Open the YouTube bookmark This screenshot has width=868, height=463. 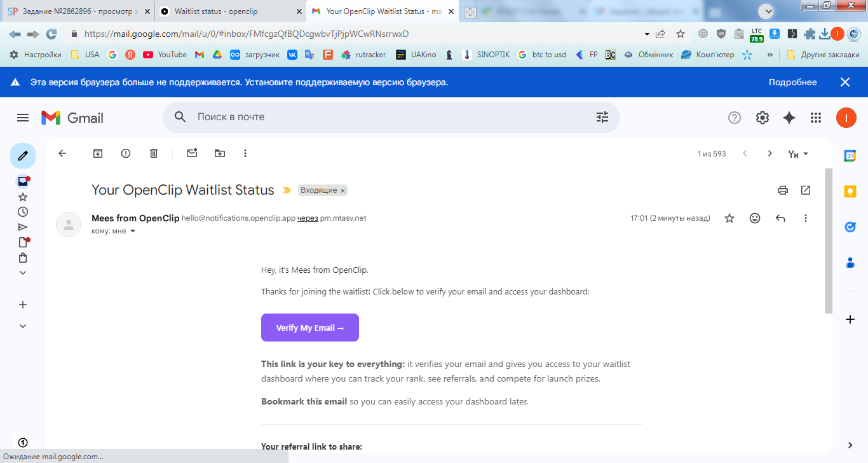(x=165, y=55)
